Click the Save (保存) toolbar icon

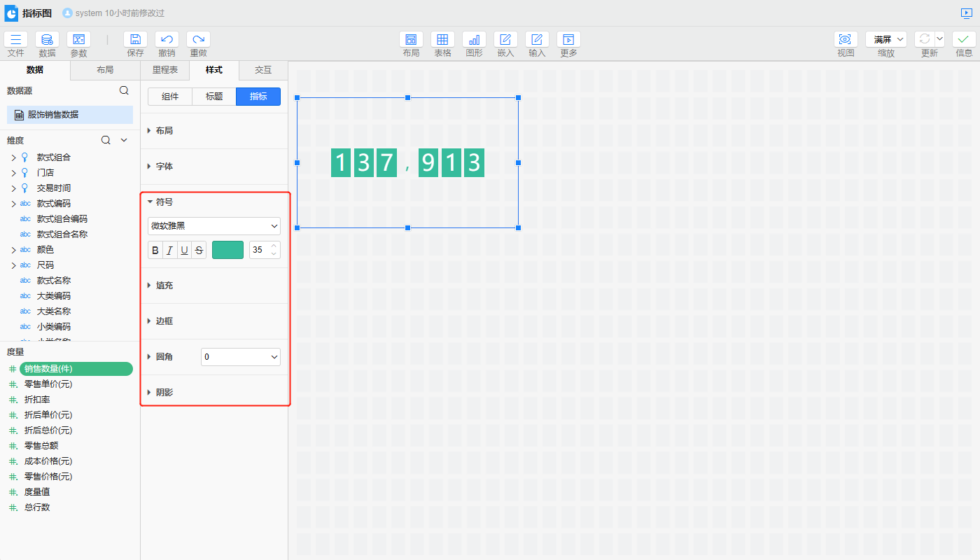(135, 40)
